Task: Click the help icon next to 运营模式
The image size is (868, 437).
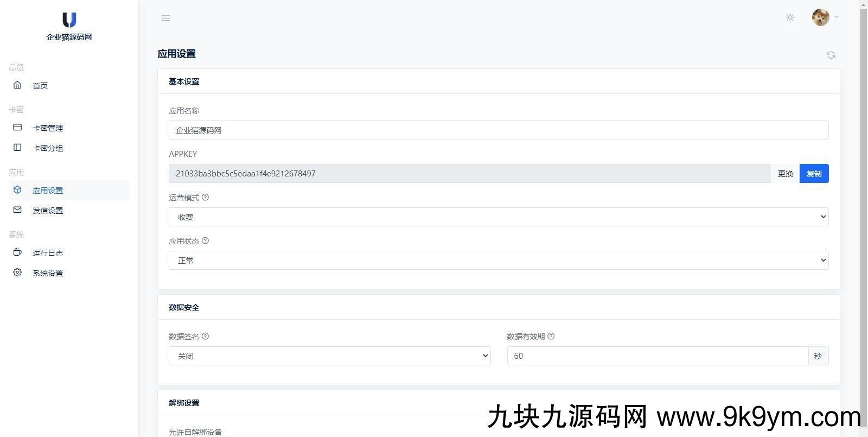Action: click(x=206, y=198)
